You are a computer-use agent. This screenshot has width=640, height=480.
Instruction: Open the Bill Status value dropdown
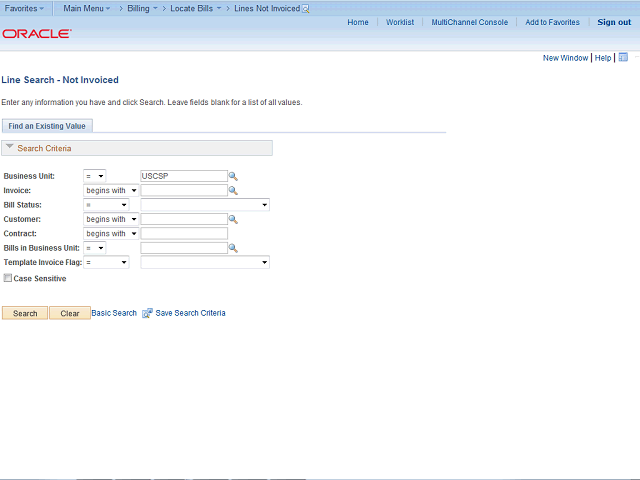[x=205, y=205]
